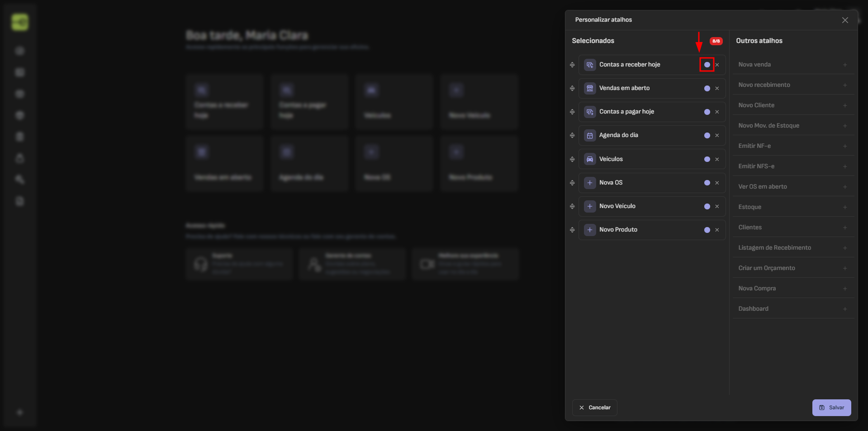This screenshot has height=431, width=868.
Task: Click the color dot on Contas a pagar hoje
Action: click(707, 112)
